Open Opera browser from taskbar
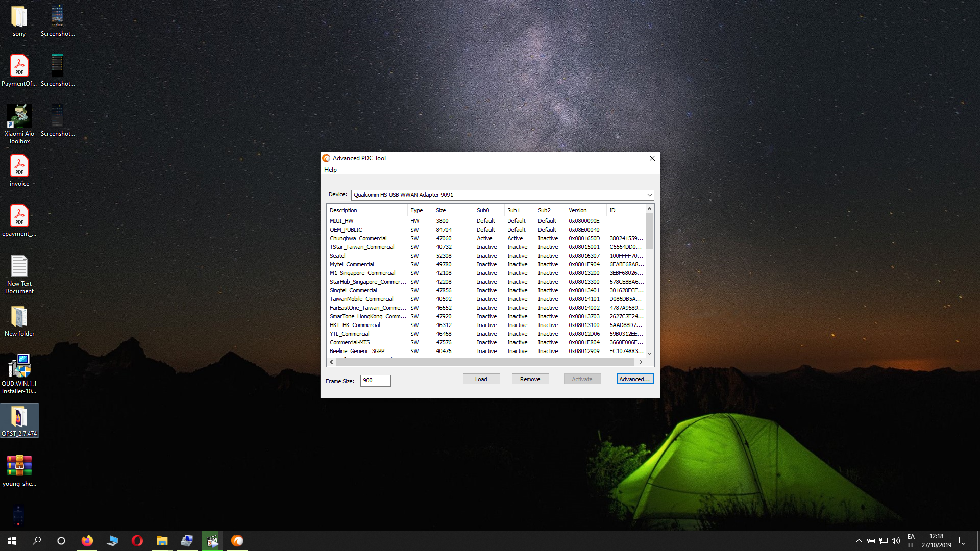 click(x=137, y=541)
